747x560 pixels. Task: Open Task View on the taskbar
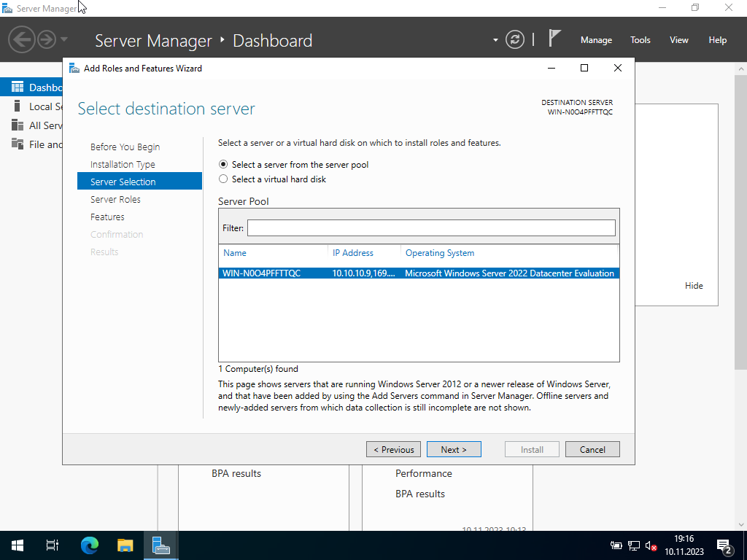click(x=53, y=545)
